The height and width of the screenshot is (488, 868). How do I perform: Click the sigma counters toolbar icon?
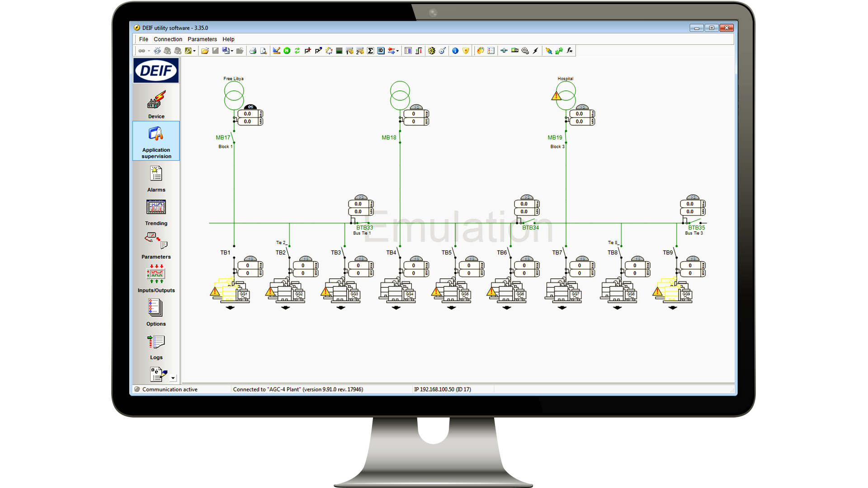[370, 51]
